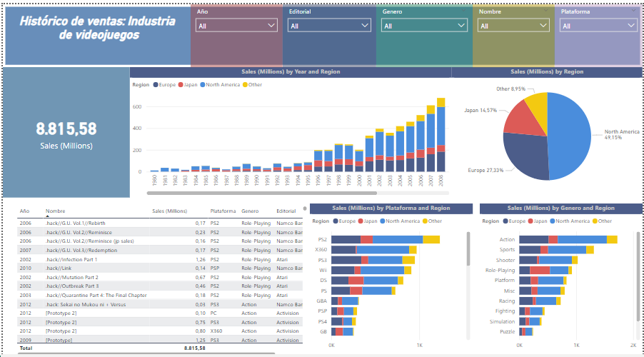Sort table by the Año column header
The height and width of the screenshot is (357, 644).
(24, 211)
